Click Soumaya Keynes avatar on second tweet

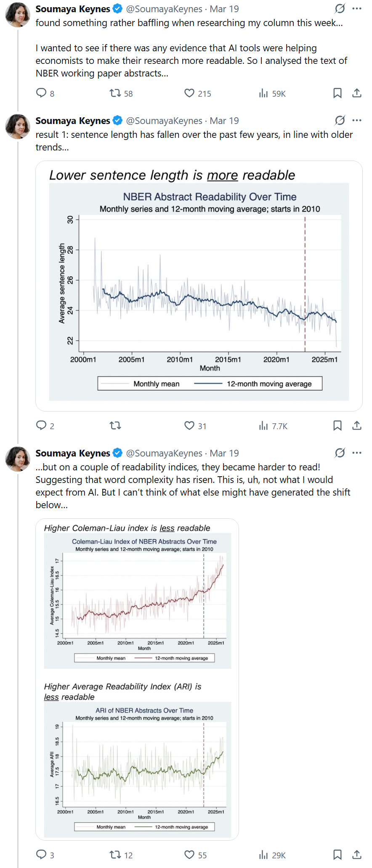pos(18,126)
